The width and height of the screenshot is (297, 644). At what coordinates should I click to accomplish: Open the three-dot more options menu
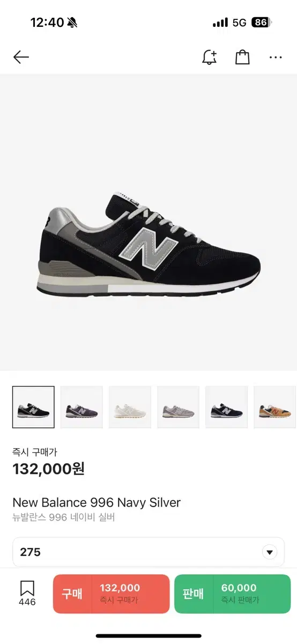tap(276, 57)
